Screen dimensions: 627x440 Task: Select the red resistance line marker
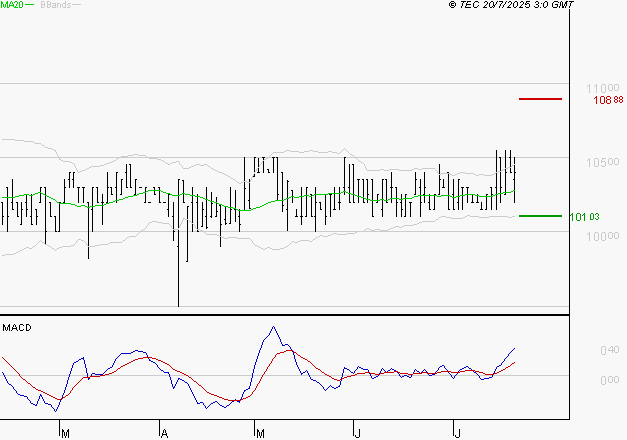540,99
